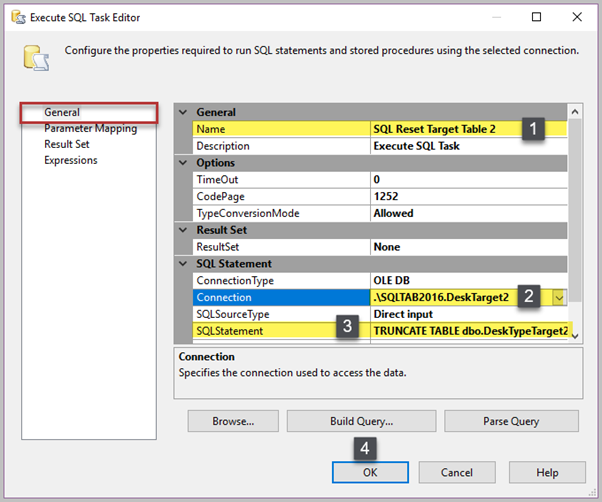
Task: Click the Execute SQL Task Editor title icon
Action: tap(18, 17)
